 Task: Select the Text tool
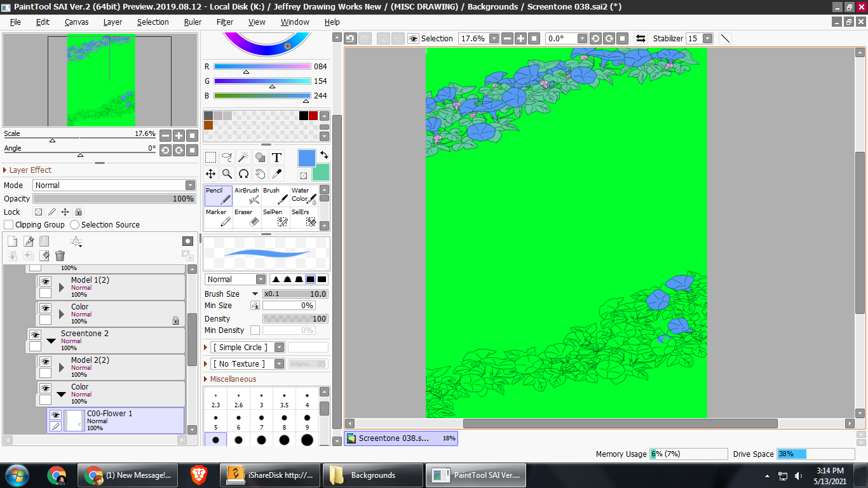point(276,158)
